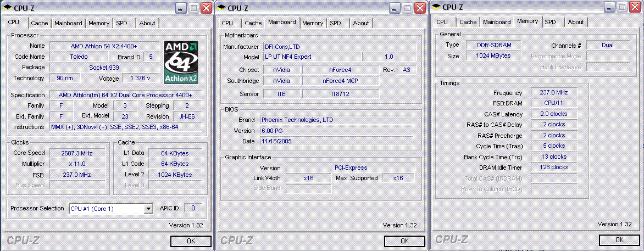Click the Code Name value 'Toledo'
Image resolution: width=644 pixels, height=251 pixels.
click(79, 57)
